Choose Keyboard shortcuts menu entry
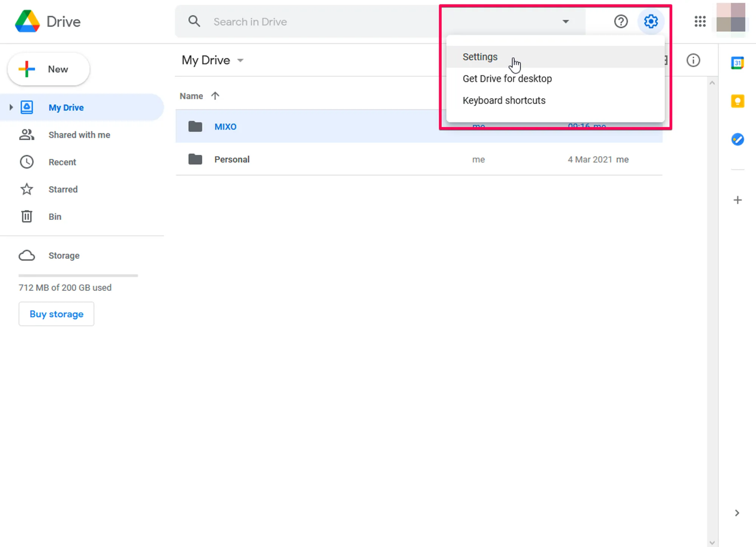The width and height of the screenshot is (756, 547). 504,100
